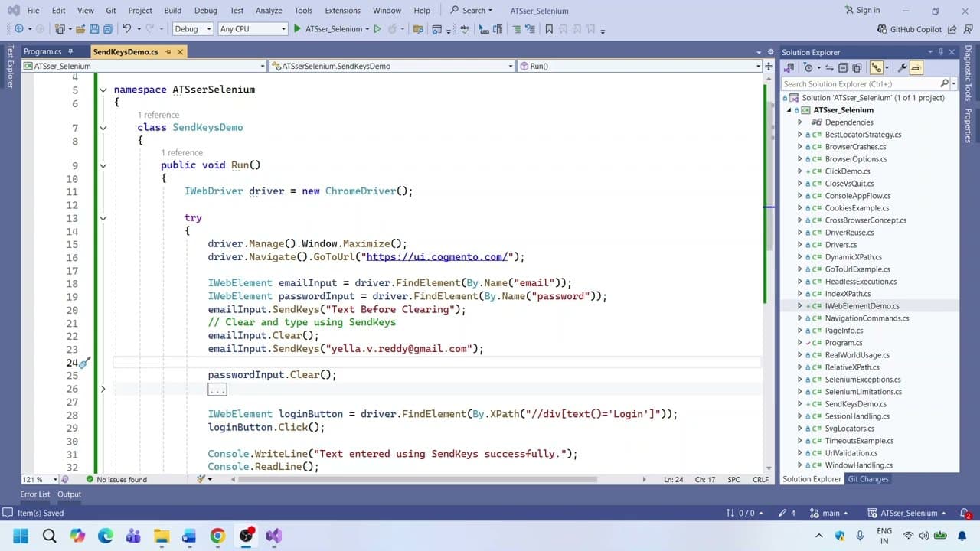
Task: Open the Debug configuration dropdown
Action: 193,29
